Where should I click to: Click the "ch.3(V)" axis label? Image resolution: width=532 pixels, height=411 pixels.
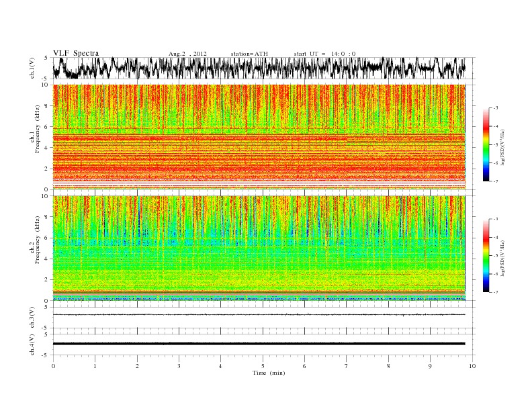32,318
